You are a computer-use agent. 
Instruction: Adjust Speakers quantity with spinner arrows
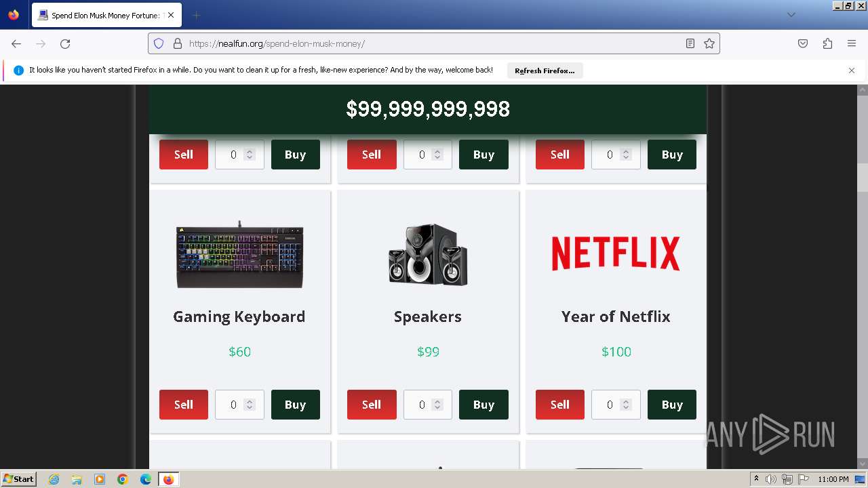pos(437,405)
